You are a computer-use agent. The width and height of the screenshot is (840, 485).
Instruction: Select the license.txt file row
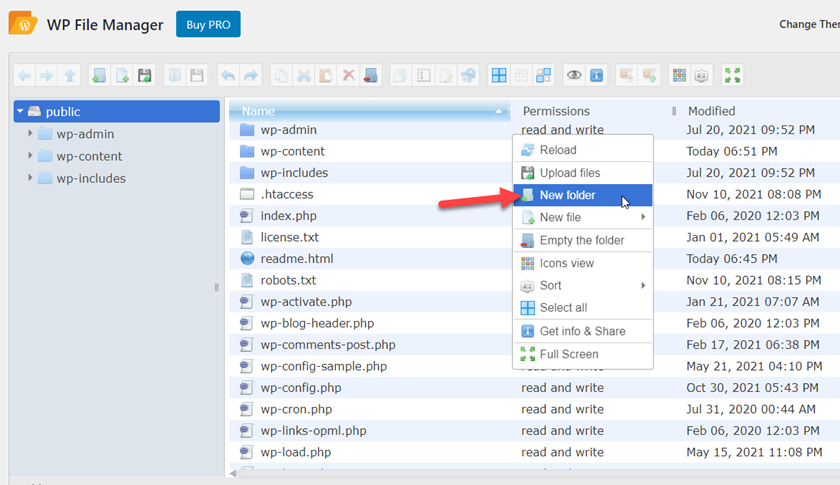535,237
